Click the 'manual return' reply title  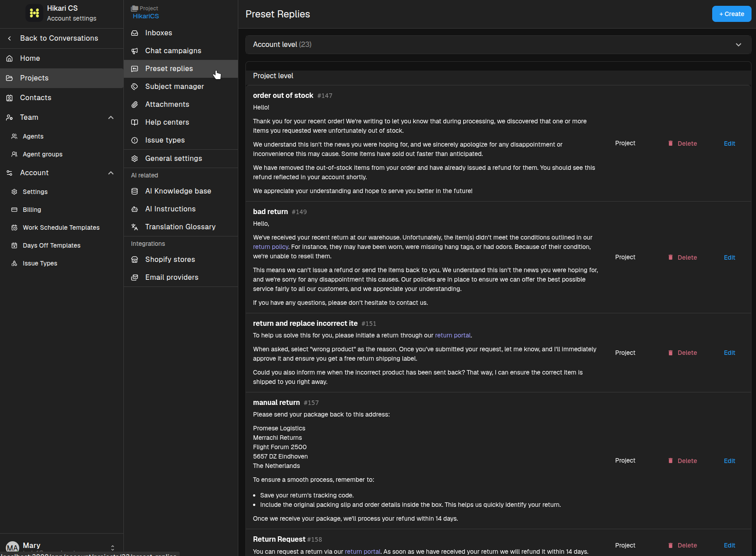click(x=276, y=403)
